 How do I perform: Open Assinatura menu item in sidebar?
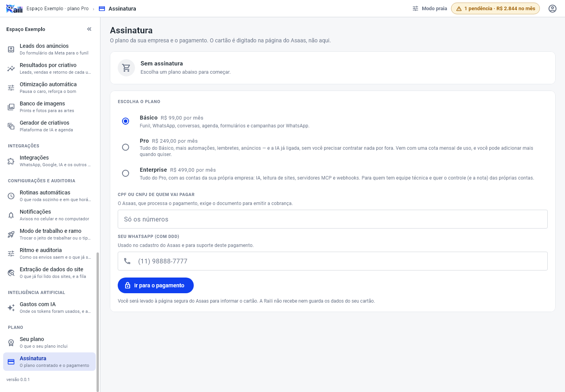[49, 361]
